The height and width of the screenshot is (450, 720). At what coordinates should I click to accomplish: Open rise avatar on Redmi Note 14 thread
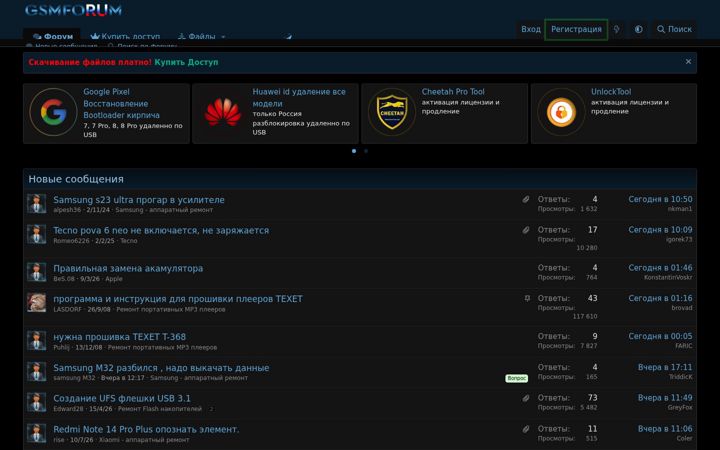36,433
